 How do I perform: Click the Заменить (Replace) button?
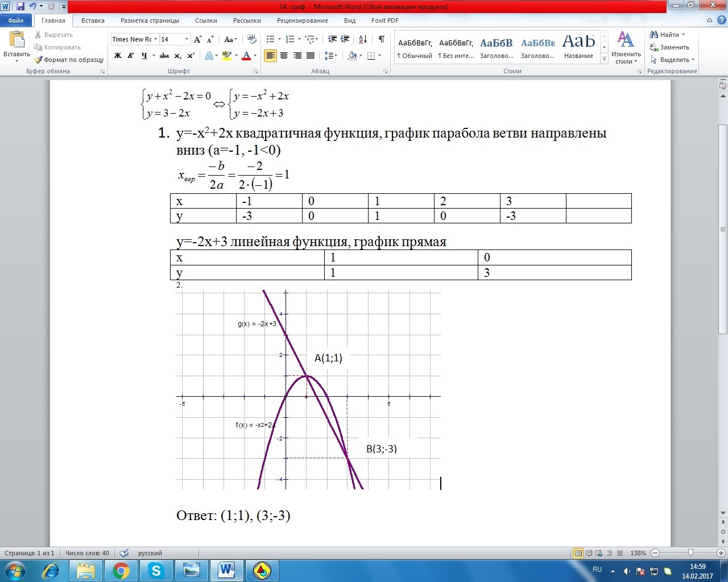pyautogui.click(x=670, y=47)
